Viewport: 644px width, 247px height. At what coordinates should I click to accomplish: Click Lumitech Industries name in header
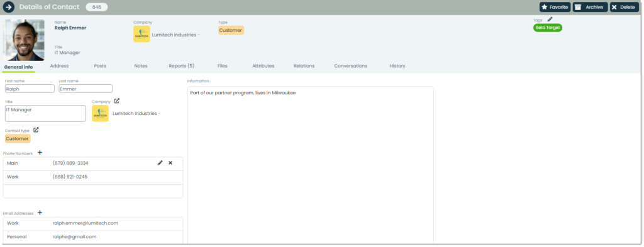(176, 35)
